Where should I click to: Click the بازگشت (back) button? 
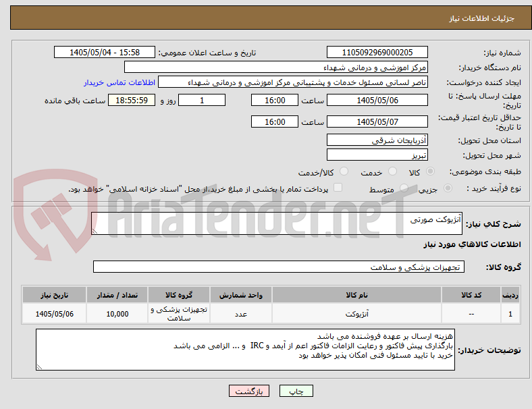248,391
